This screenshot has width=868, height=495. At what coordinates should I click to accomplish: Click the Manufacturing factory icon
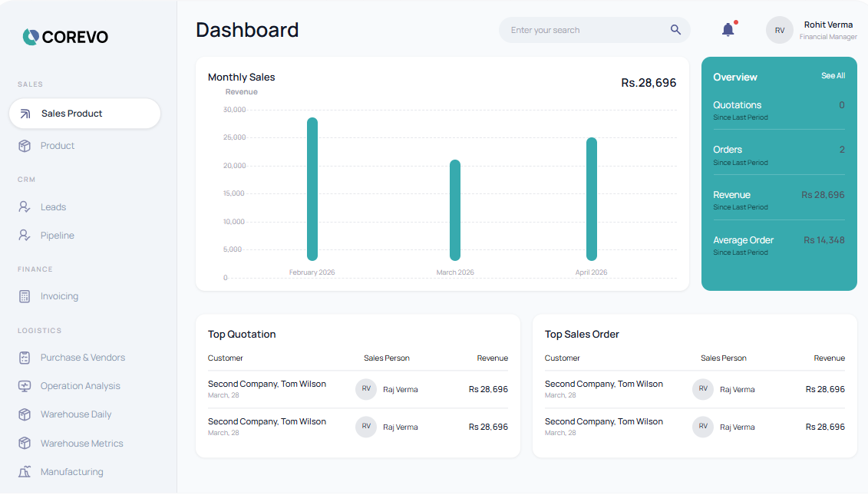pyautogui.click(x=25, y=472)
